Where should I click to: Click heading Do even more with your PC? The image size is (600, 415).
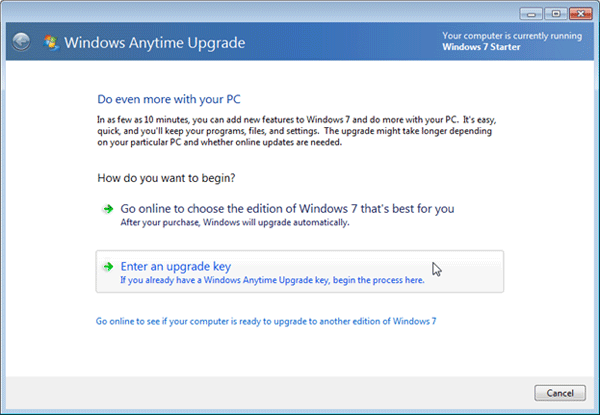click(169, 99)
